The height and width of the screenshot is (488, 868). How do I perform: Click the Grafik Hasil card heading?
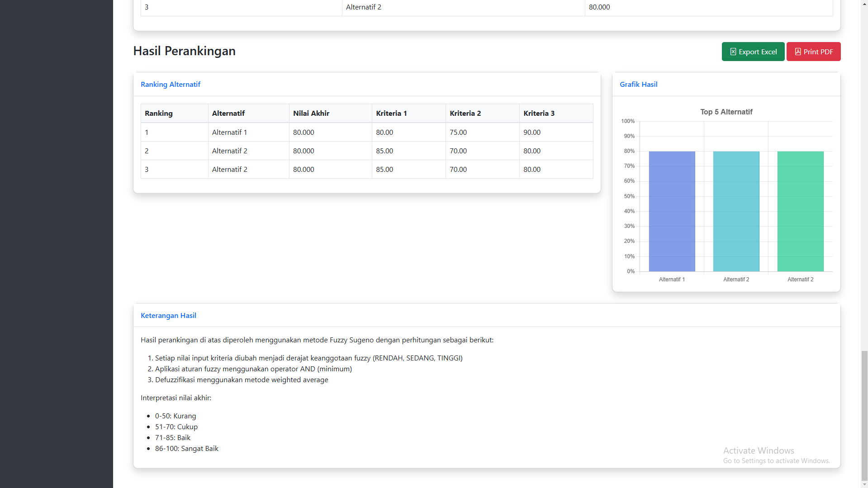pyautogui.click(x=638, y=84)
